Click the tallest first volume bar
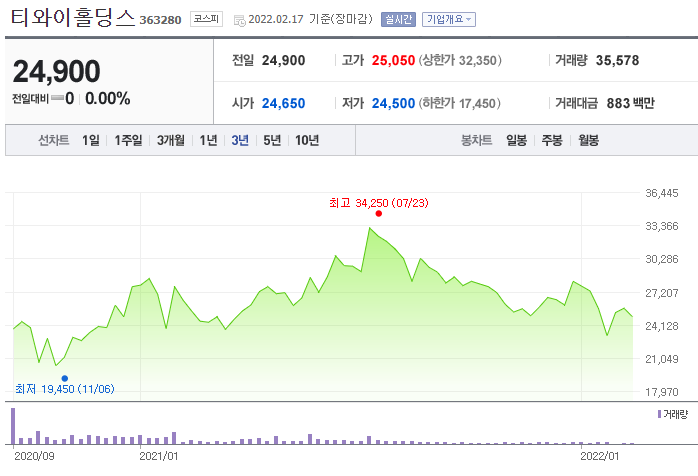Screen dimensions: 698x476 [13, 426]
